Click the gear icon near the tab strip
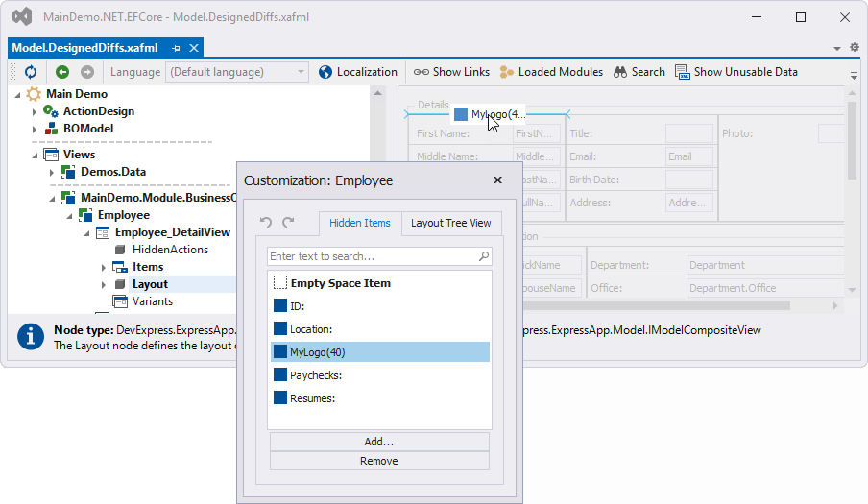The width and height of the screenshot is (868, 504). 855,47
